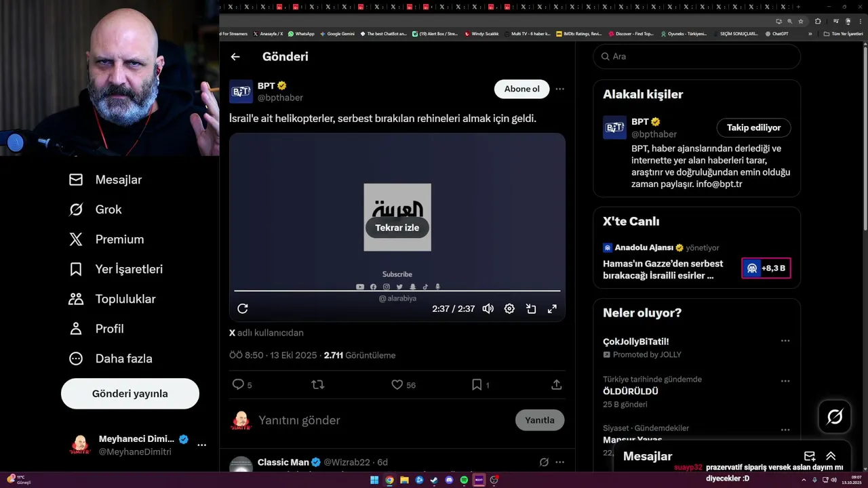Click Tekrar izle on video
This screenshot has height=488, width=868.
pyautogui.click(x=397, y=228)
